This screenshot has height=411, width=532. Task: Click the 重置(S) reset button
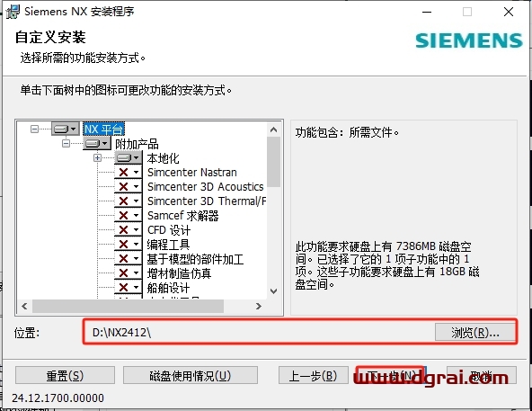click(65, 375)
